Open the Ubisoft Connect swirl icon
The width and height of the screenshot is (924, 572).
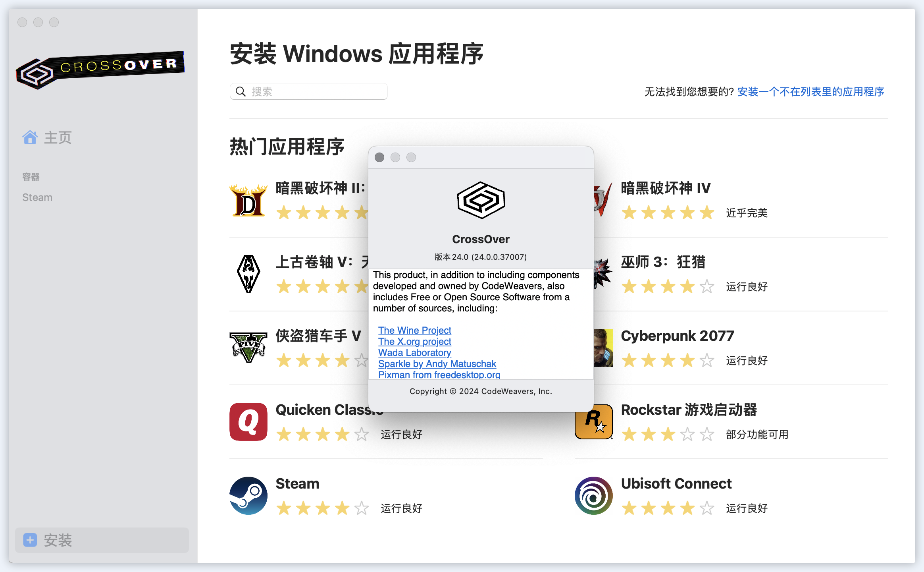point(593,496)
